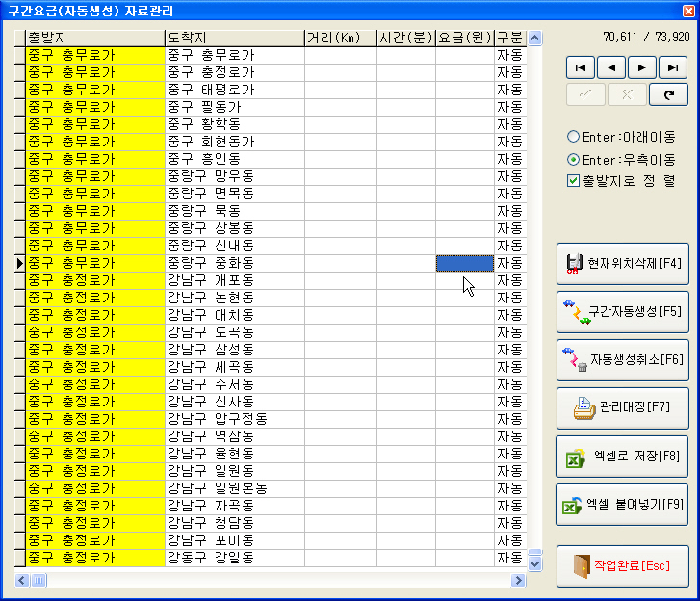Select destination cell 강남구 압구정동
Viewport: 700px width, 601px height.
235,419
